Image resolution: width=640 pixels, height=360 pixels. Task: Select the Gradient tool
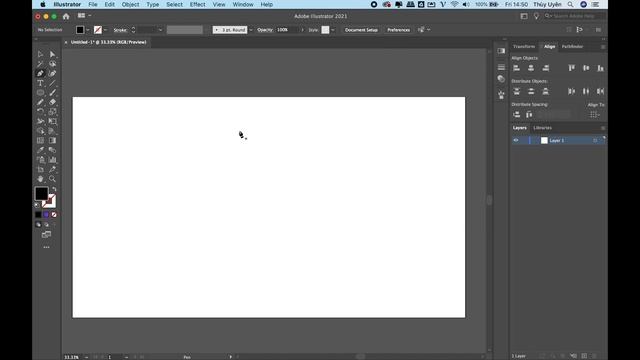click(x=52, y=141)
